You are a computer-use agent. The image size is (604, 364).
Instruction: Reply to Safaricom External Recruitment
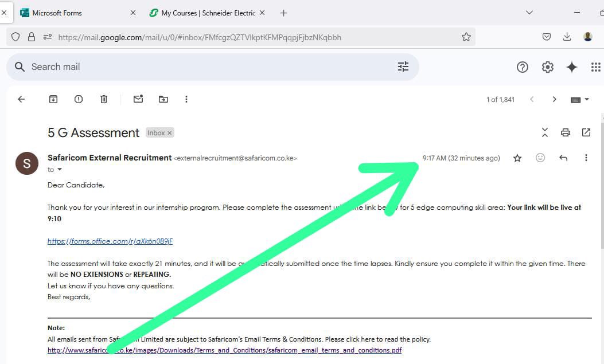563,158
